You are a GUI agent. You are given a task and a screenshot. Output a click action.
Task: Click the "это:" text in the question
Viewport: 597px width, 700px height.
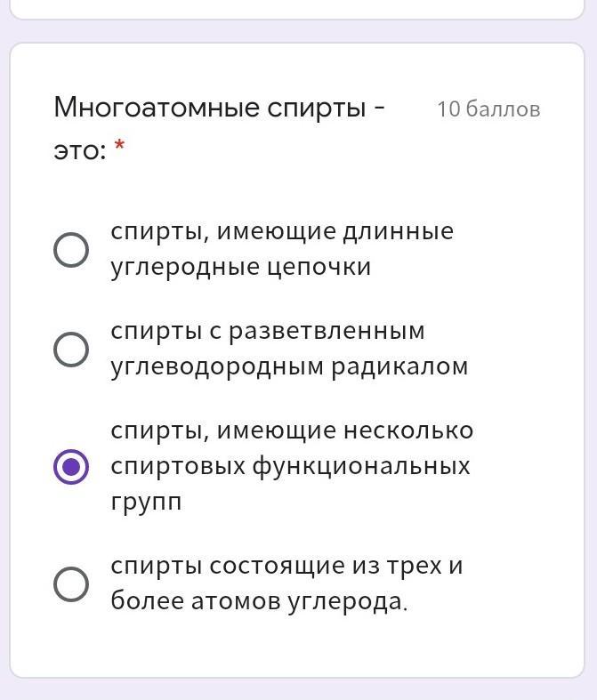tap(80, 149)
